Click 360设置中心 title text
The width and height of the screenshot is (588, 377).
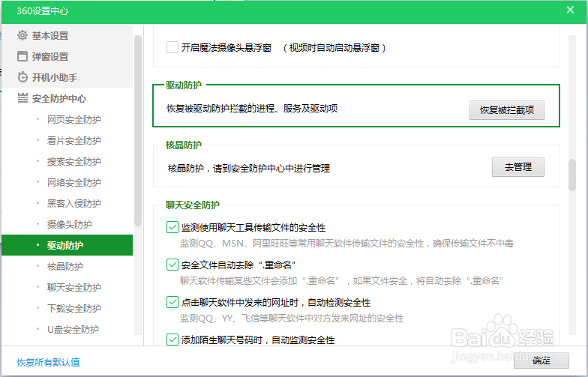[42, 10]
